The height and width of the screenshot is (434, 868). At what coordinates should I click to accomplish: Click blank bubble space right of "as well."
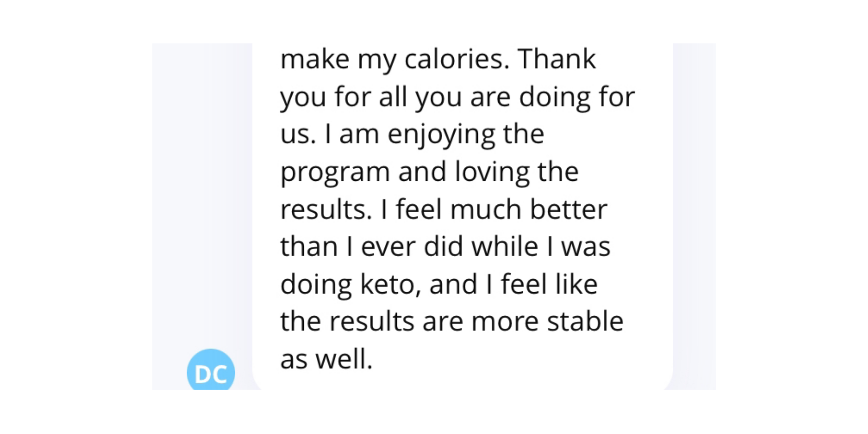point(521,360)
